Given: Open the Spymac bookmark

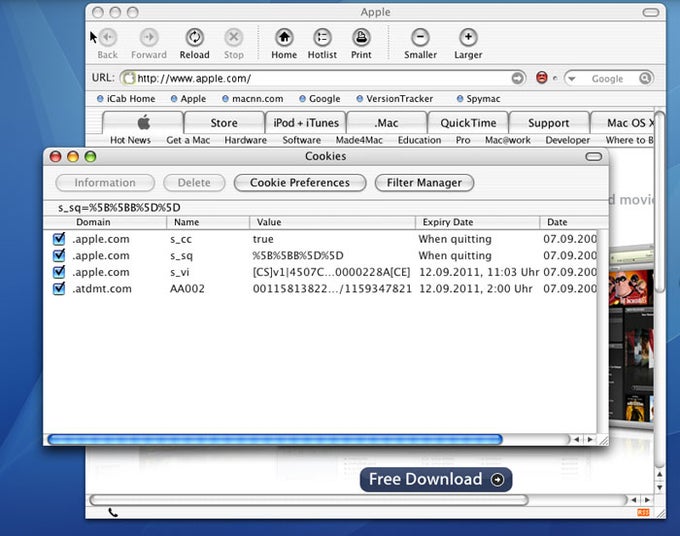Looking at the screenshot, I should 479,99.
